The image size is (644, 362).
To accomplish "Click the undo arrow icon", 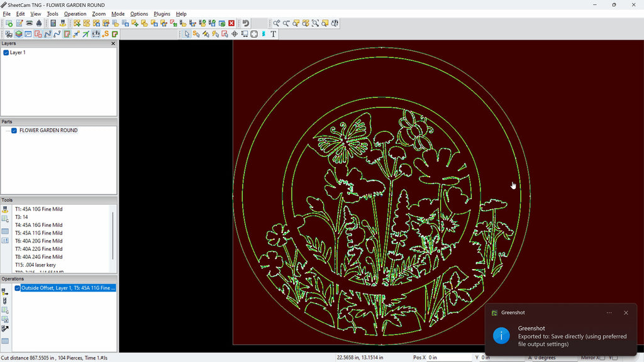I will [246, 23].
